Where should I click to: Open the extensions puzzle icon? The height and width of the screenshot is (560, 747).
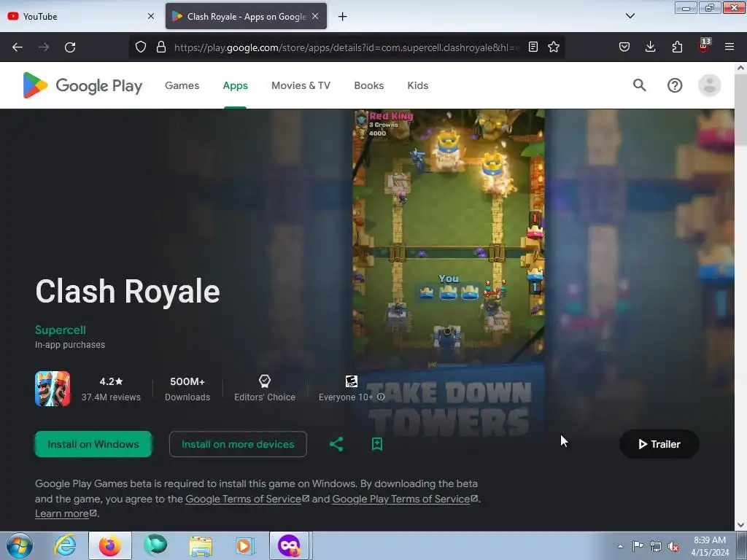click(677, 47)
